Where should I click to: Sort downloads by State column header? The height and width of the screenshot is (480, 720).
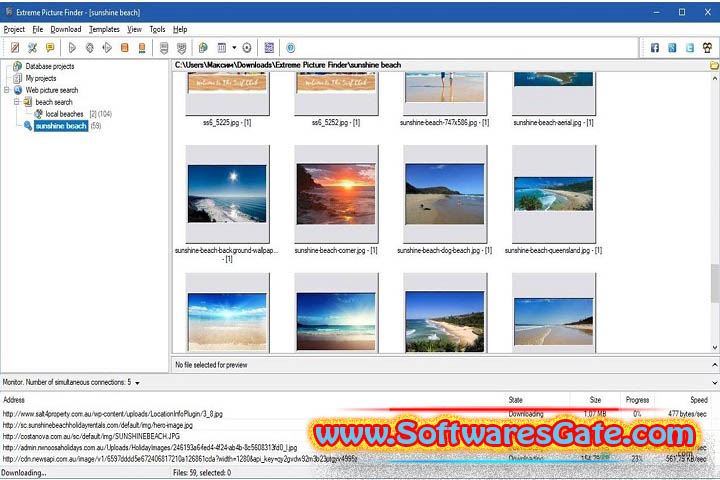tap(537, 400)
